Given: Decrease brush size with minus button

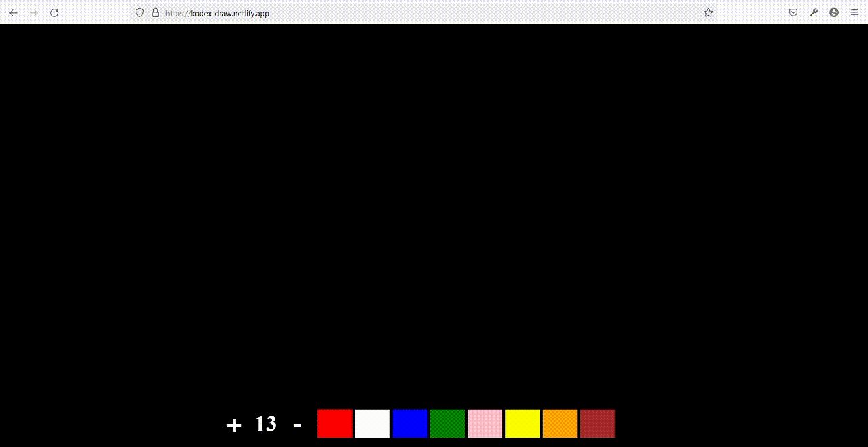Looking at the screenshot, I should coord(297,425).
